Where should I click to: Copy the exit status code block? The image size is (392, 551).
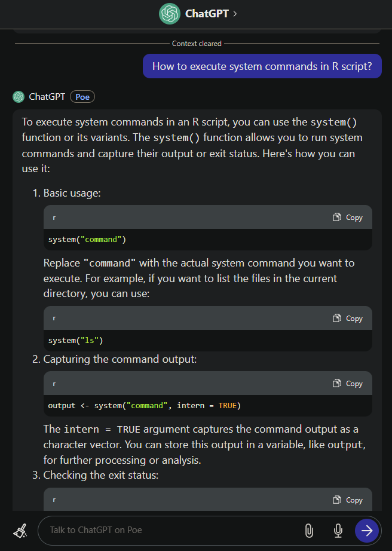pos(348,500)
